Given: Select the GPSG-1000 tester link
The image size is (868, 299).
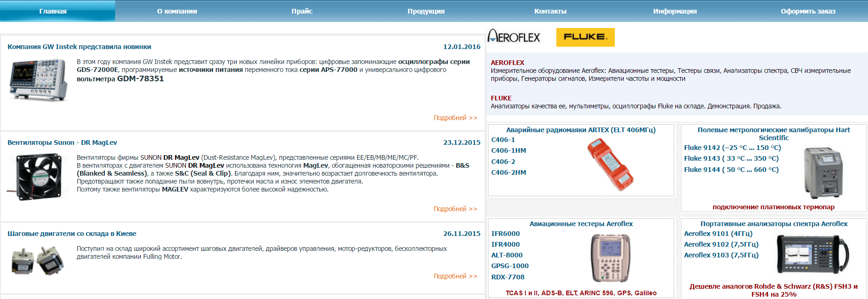Looking at the screenshot, I should pos(510,266).
